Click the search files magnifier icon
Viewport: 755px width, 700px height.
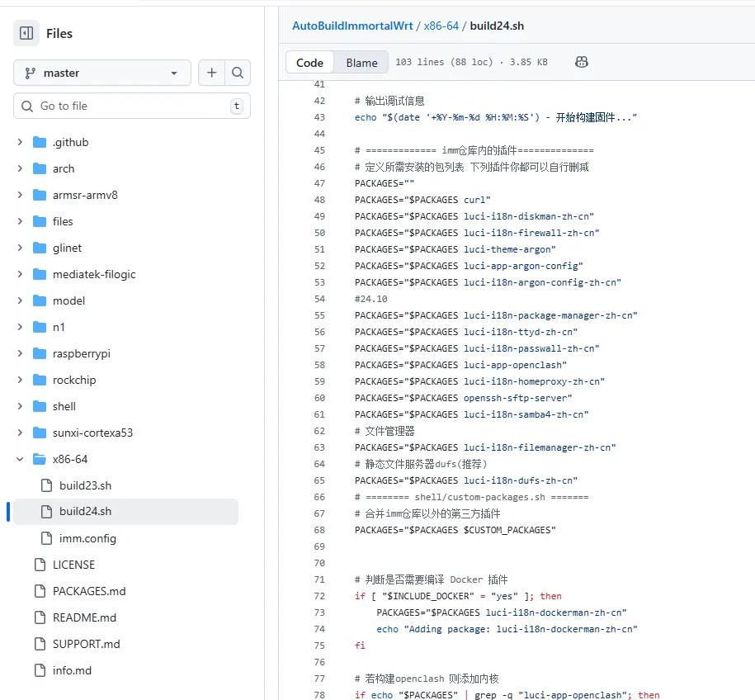coord(238,73)
